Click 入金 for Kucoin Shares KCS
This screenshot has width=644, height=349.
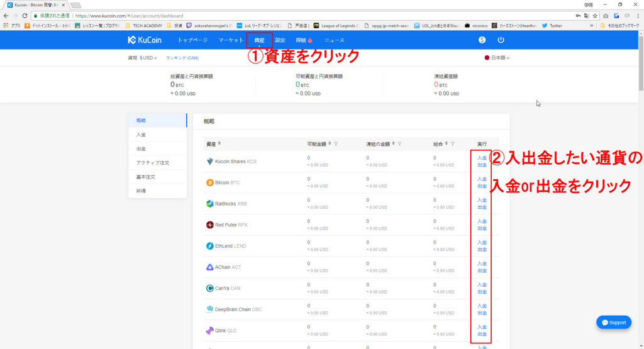[482, 158]
